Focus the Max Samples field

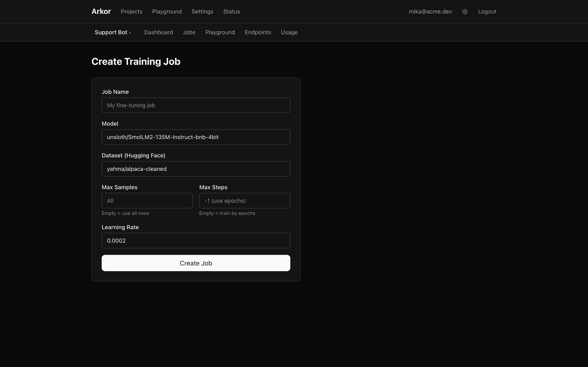pyautogui.click(x=147, y=200)
